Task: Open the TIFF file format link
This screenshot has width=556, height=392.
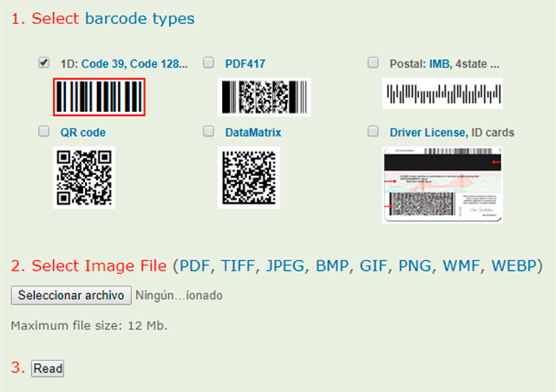Action: tap(239, 265)
